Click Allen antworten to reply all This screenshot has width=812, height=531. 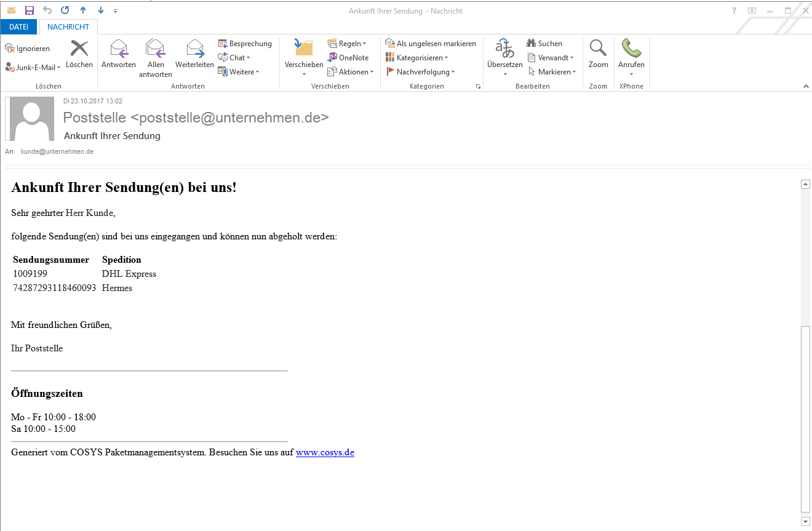156,58
